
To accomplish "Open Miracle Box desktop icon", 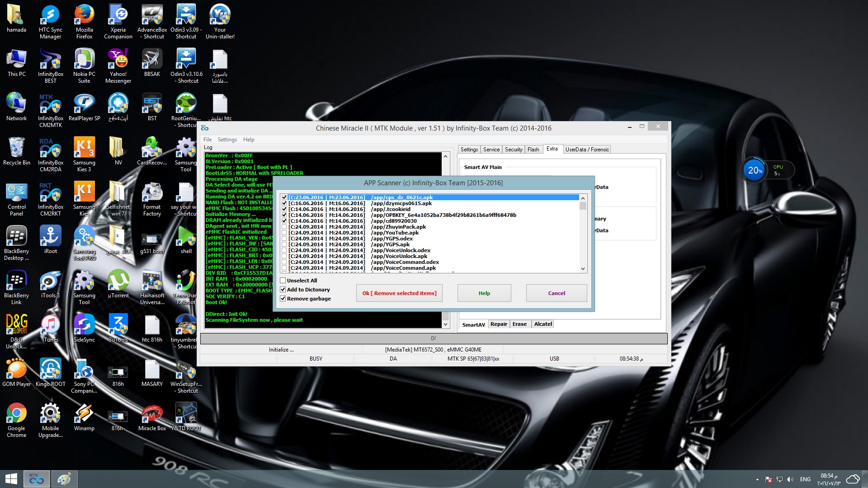I will [x=152, y=418].
